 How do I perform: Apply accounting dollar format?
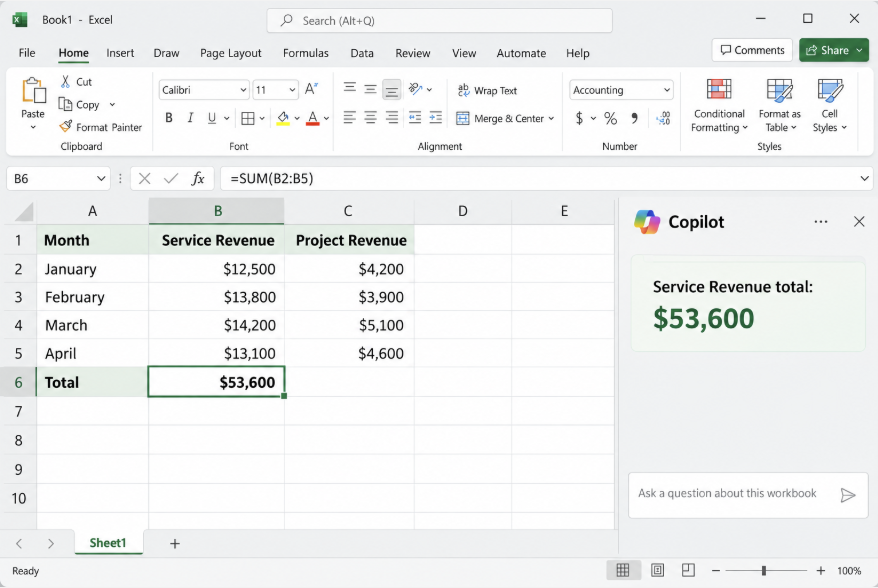pos(580,118)
